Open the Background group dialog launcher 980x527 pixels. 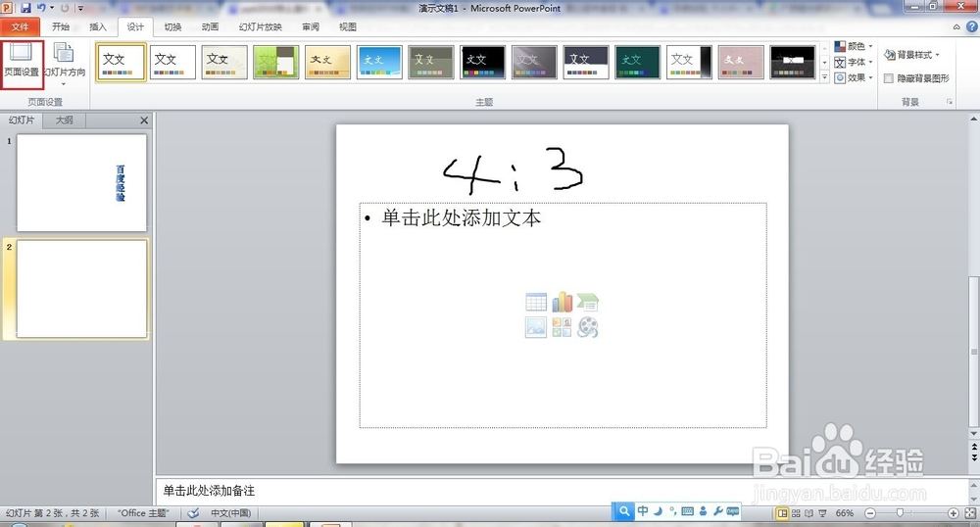click(950, 102)
